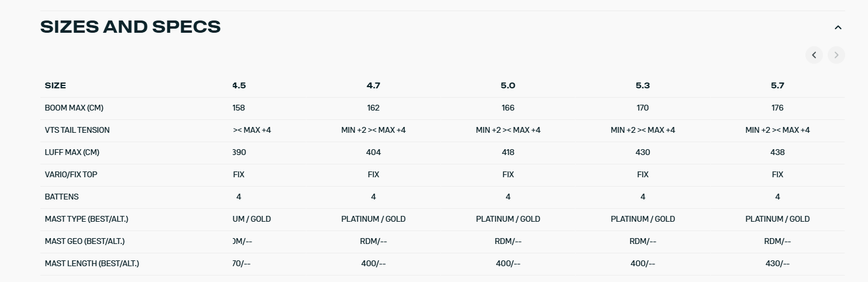
Task: Click the Vario/Fix Top row label
Action: tap(71, 174)
